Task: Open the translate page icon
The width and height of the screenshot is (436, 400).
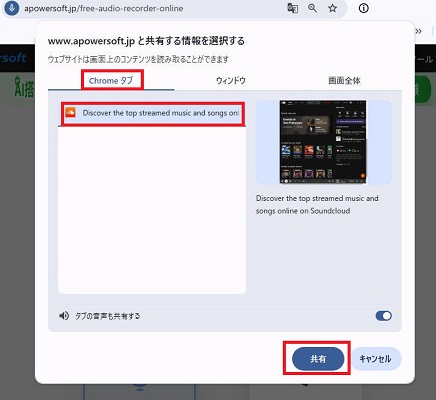Action: (x=292, y=8)
